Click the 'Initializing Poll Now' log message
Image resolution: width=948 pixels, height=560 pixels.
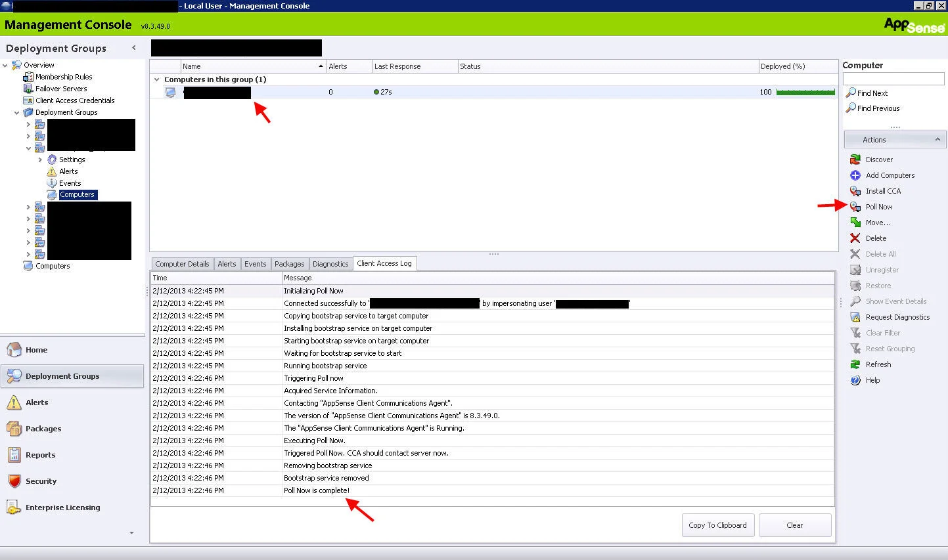click(313, 291)
